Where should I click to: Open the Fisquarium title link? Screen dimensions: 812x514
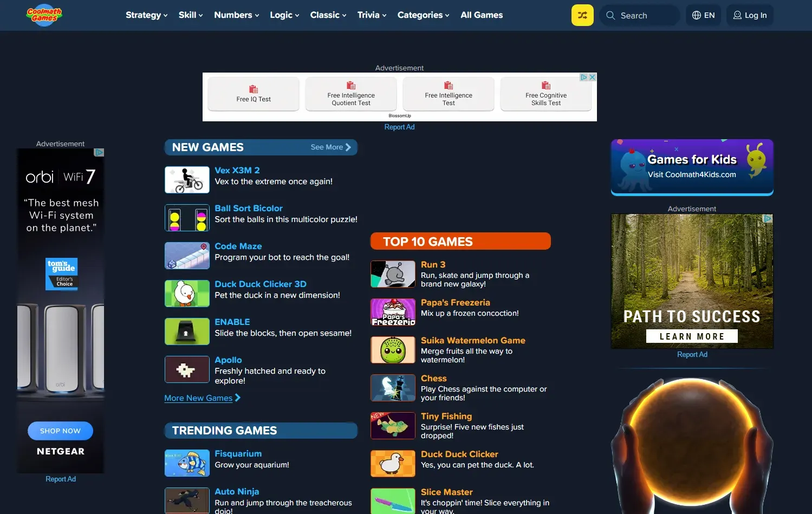(x=238, y=453)
